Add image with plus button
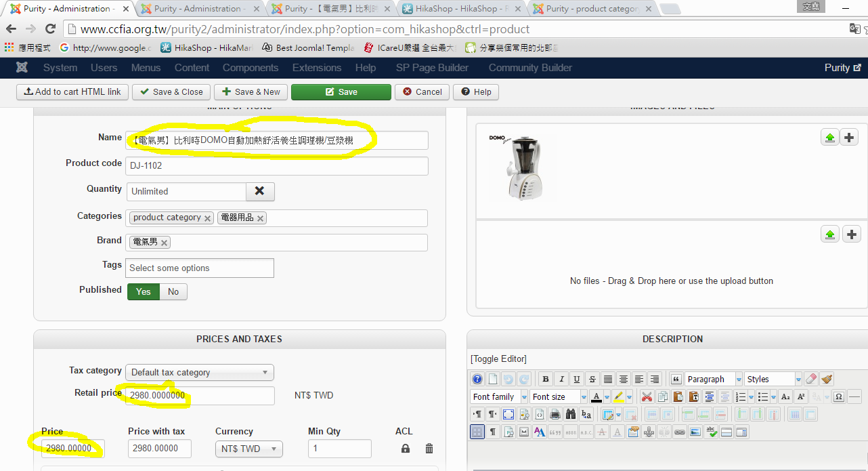The width and height of the screenshot is (868, 471). click(850, 138)
